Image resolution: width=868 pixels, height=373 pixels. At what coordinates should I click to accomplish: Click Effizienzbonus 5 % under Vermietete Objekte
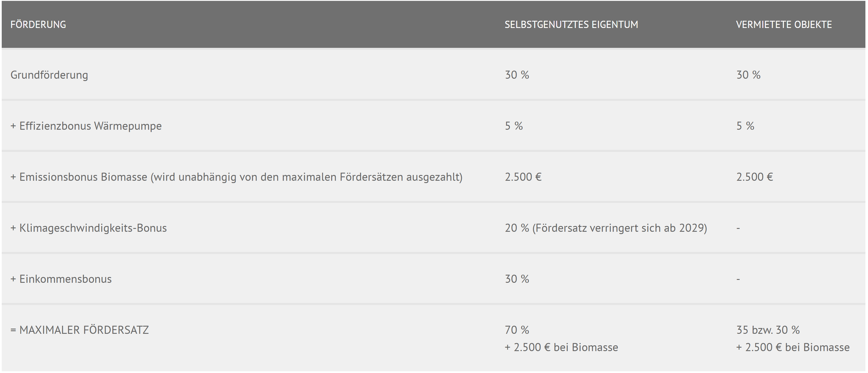coord(745,126)
